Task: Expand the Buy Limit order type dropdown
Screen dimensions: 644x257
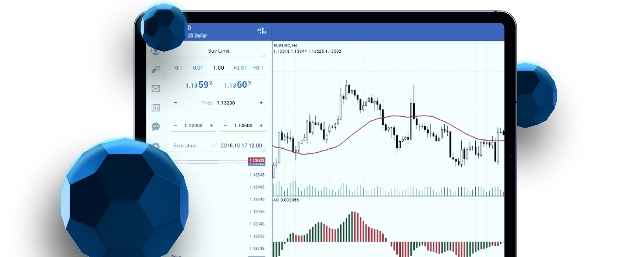Action: pyautogui.click(x=219, y=51)
